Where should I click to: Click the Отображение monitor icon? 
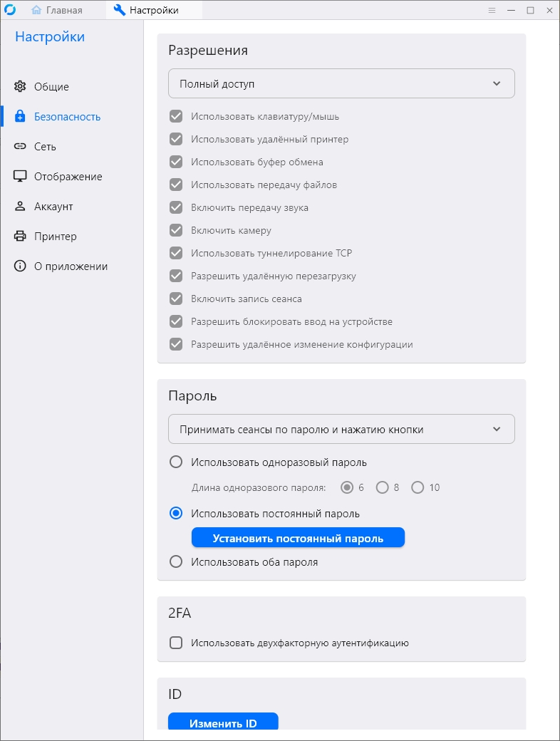(20, 176)
